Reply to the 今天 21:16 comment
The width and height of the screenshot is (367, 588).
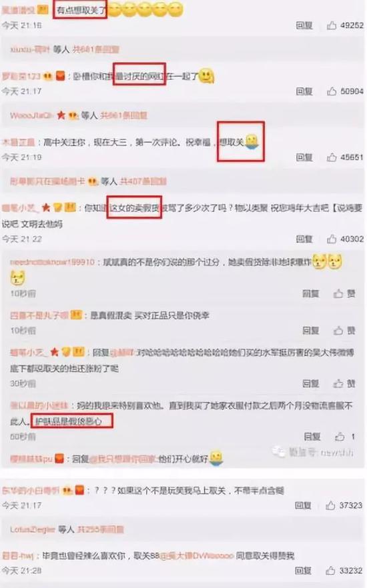click(304, 25)
